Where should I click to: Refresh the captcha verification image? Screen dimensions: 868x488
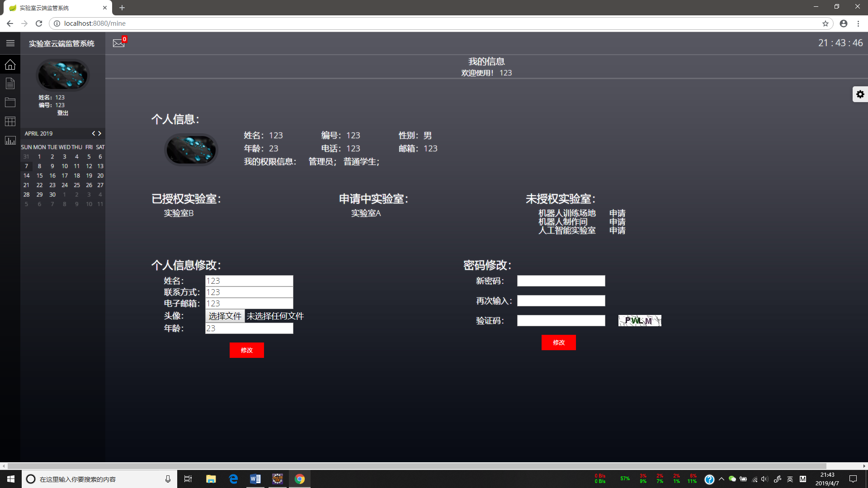pos(639,321)
